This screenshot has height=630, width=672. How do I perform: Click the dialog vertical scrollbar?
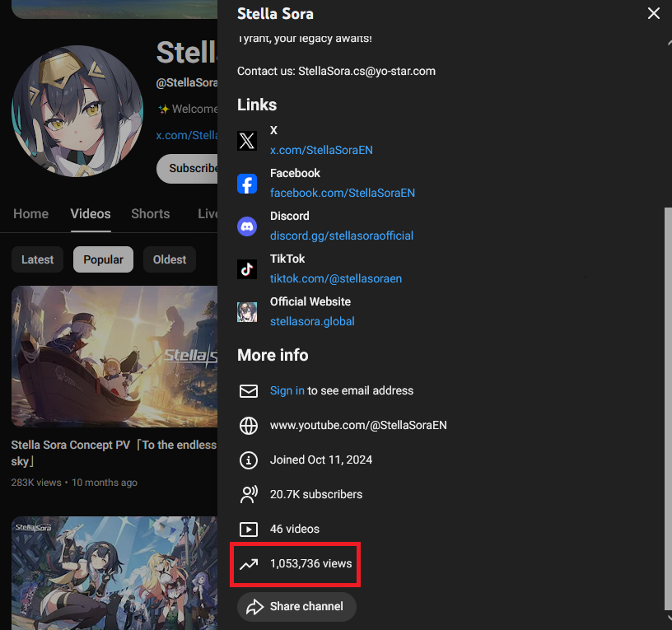coord(668,407)
